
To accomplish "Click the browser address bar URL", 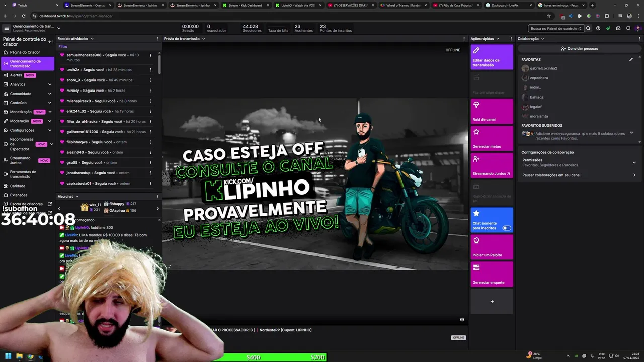I will [x=76, y=16].
